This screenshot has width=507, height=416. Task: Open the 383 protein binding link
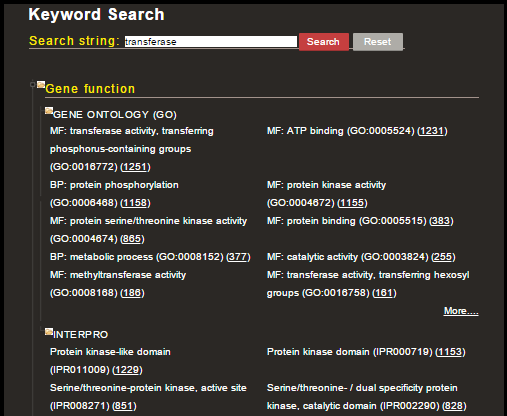point(441,221)
